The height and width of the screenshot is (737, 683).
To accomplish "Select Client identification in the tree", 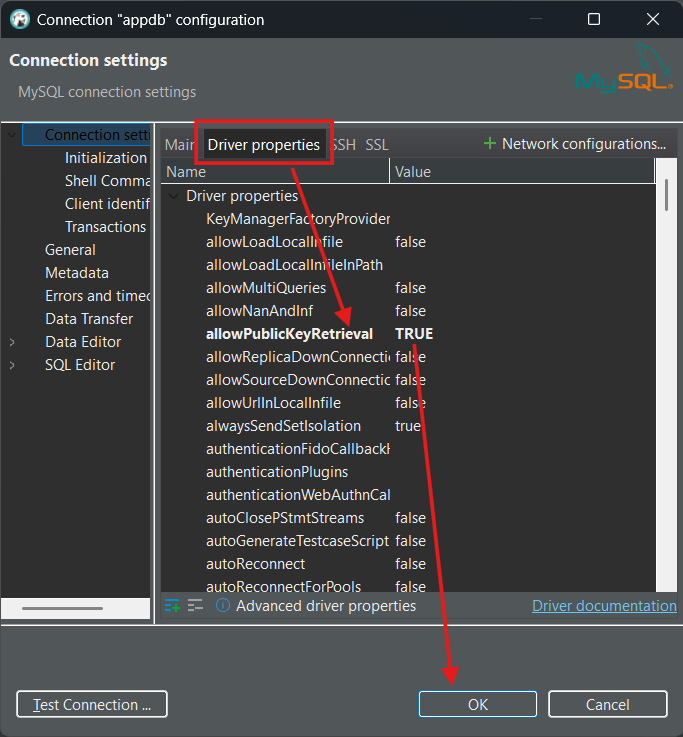I will pos(107,204).
